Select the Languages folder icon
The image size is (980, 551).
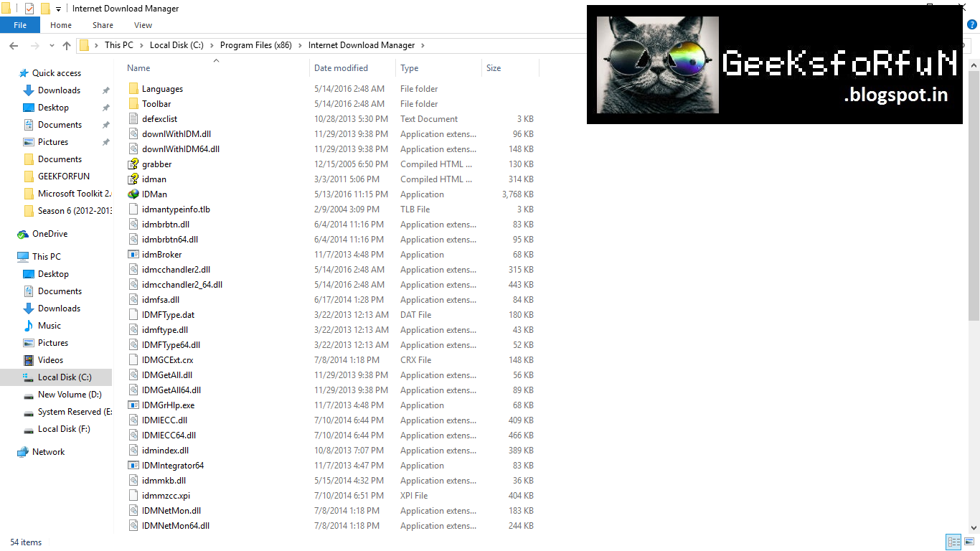[133, 89]
